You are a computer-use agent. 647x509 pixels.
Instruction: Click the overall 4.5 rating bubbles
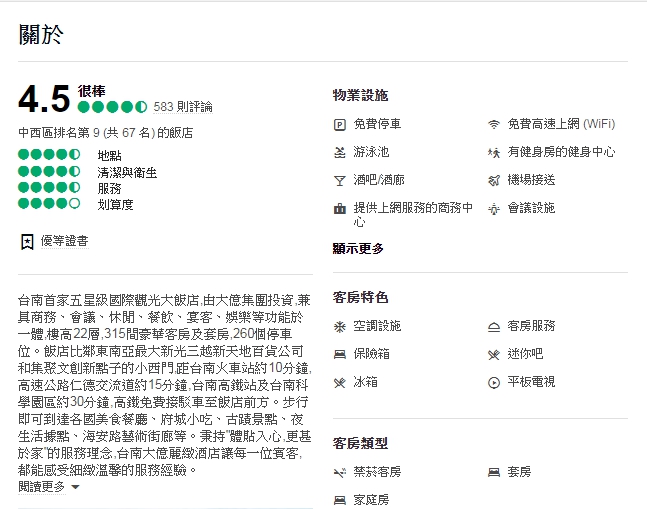click(x=112, y=107)
